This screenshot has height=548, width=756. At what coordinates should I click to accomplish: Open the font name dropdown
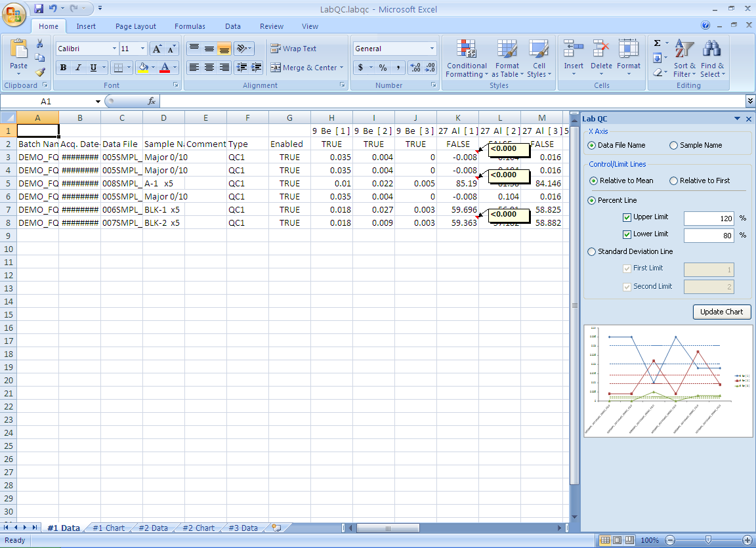[114, 49]
